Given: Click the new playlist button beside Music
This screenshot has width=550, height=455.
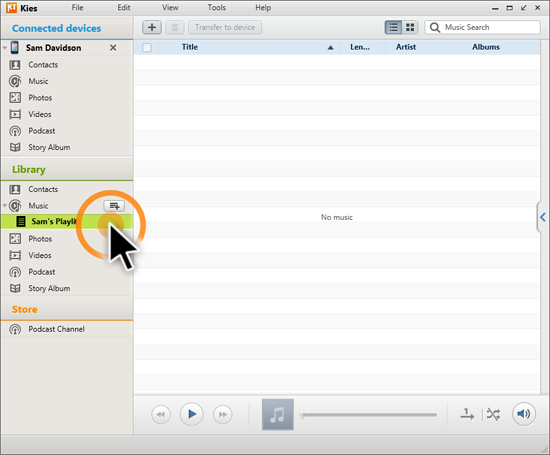Looking at the screenshot, I should coord(114,206).
